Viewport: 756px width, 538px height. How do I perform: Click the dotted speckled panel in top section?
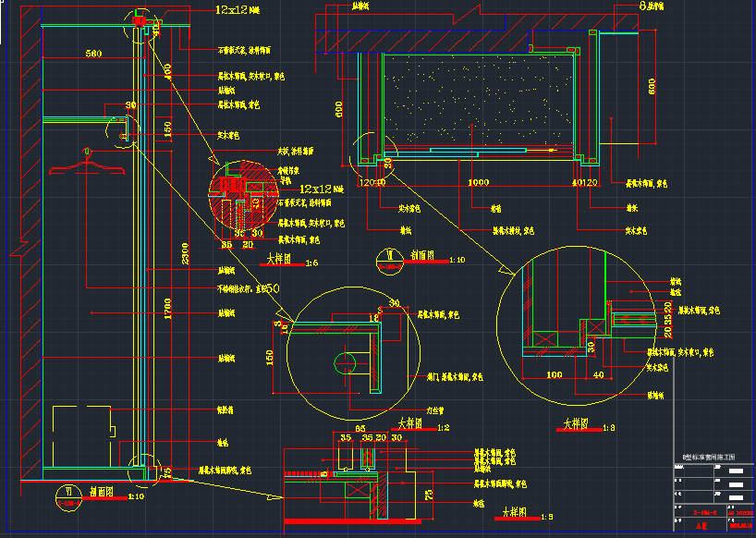[x=476, y=99]
